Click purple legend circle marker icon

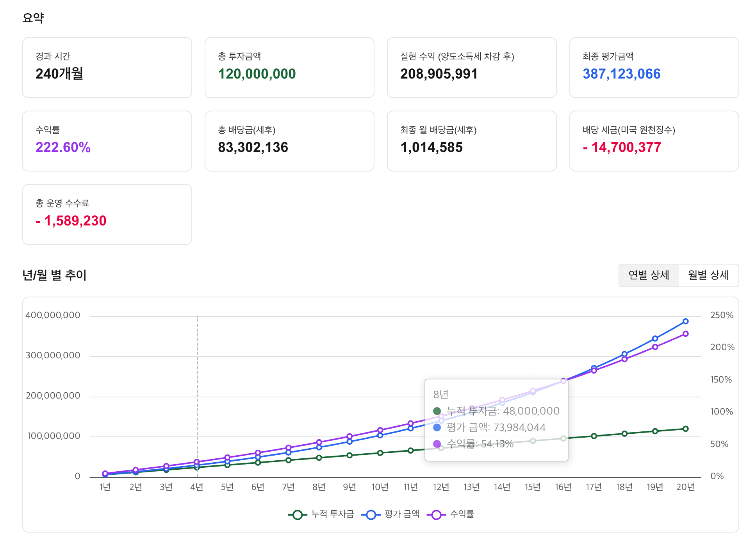coord(437,515)
